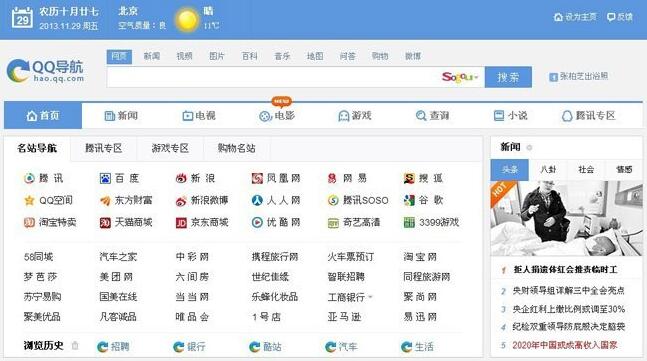Select the 音乐 search tab
The image size is (647, 361).
click(x=282, y=56)
